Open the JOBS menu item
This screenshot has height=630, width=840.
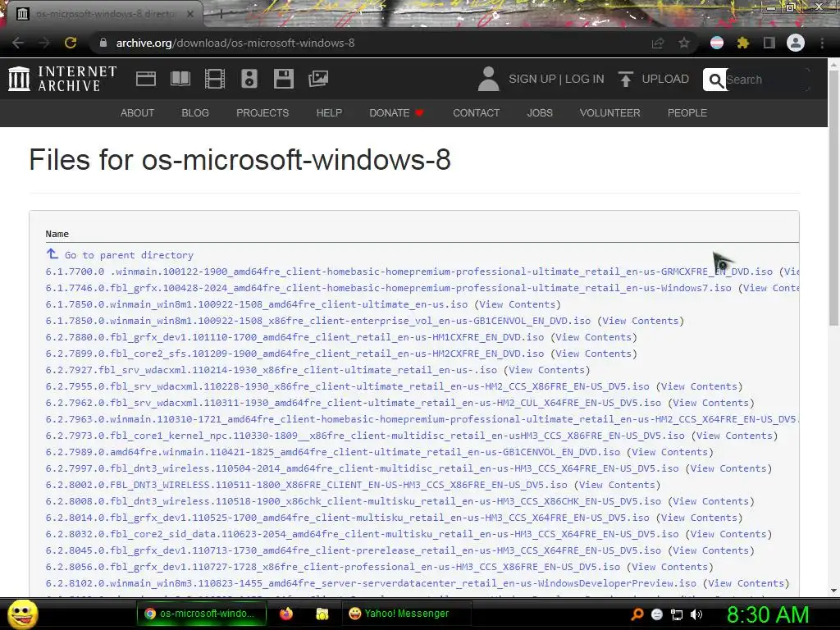coord(540,113)
